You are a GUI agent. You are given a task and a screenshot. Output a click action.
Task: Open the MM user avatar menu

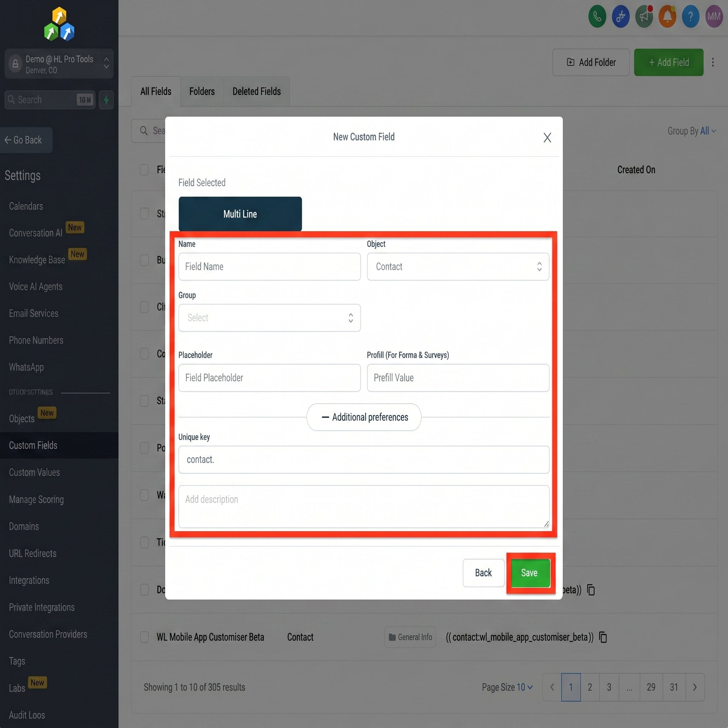pos(714,16)
